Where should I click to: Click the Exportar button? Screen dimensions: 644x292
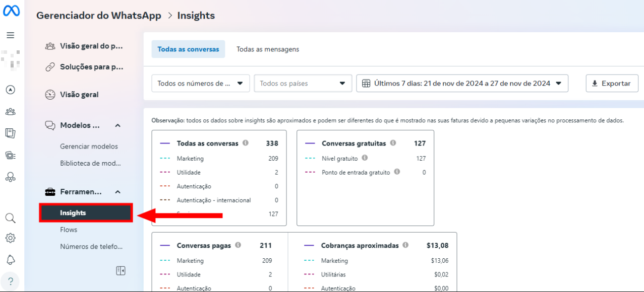[x=612, y=84]
